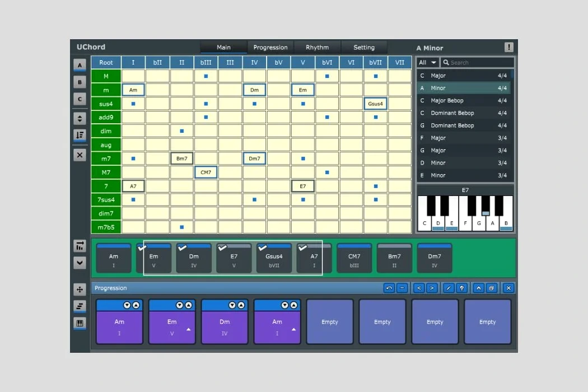Click the C key on the piano

coord(424,213)
